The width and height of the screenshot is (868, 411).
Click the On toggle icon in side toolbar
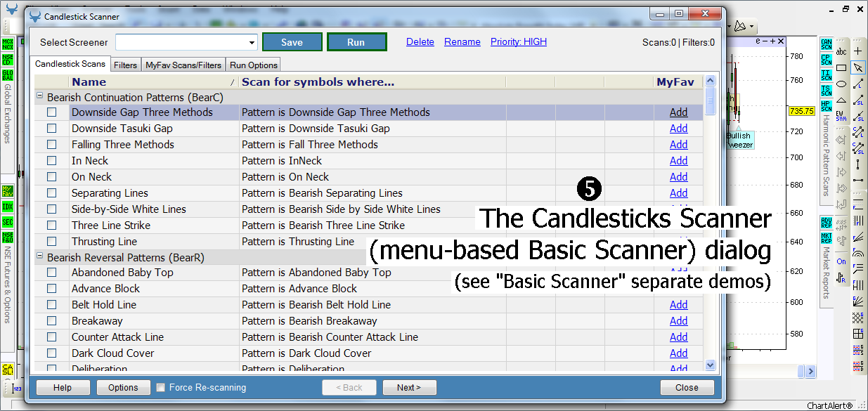pos(841,261)
